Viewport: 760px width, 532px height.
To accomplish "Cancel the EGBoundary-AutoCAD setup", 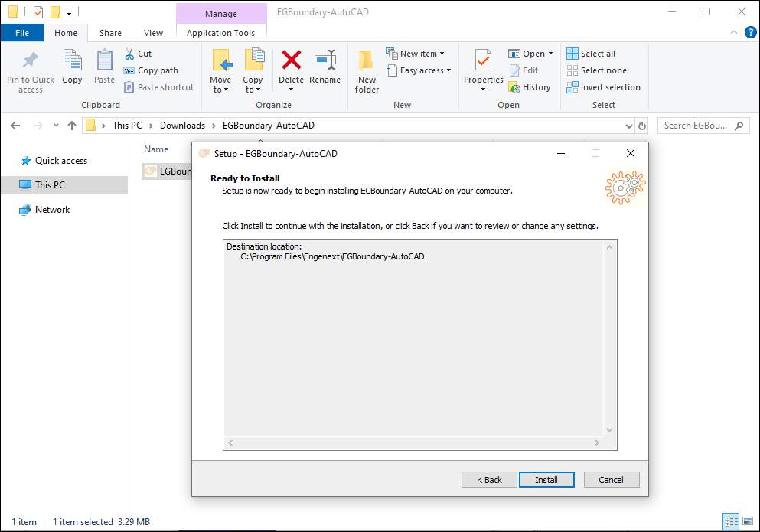I will [x=612, y=480].
